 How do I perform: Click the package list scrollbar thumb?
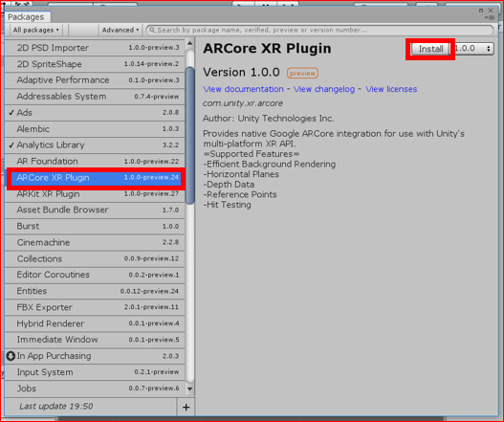pyautogui.click(x=190, y=135)
